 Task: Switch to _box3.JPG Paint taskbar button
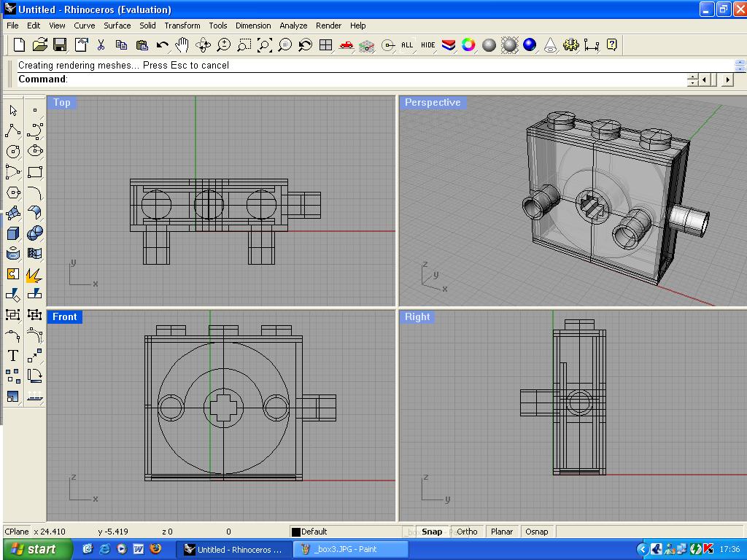click(x=345, y=549)
